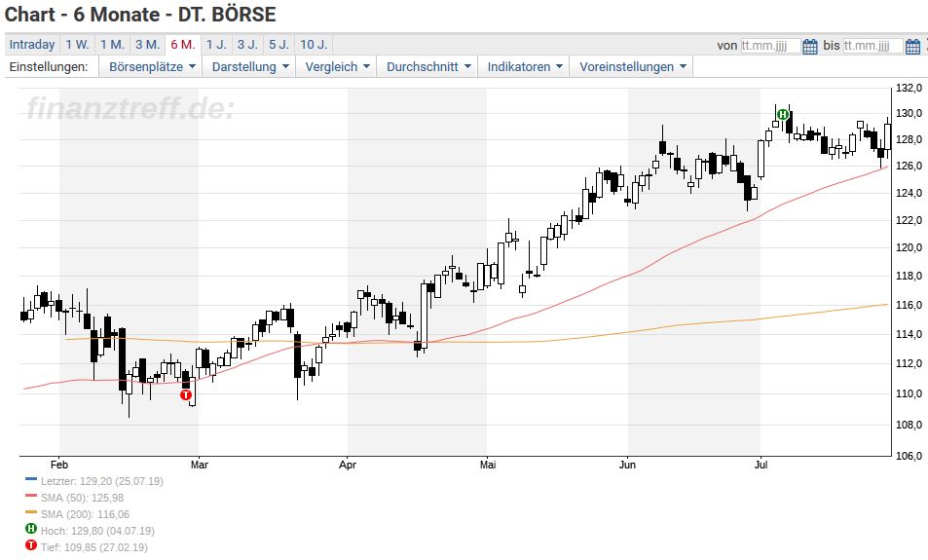Click the 116,0 y-axis price label
This screenshot has width=928, height=560.
tap(909, 305)
